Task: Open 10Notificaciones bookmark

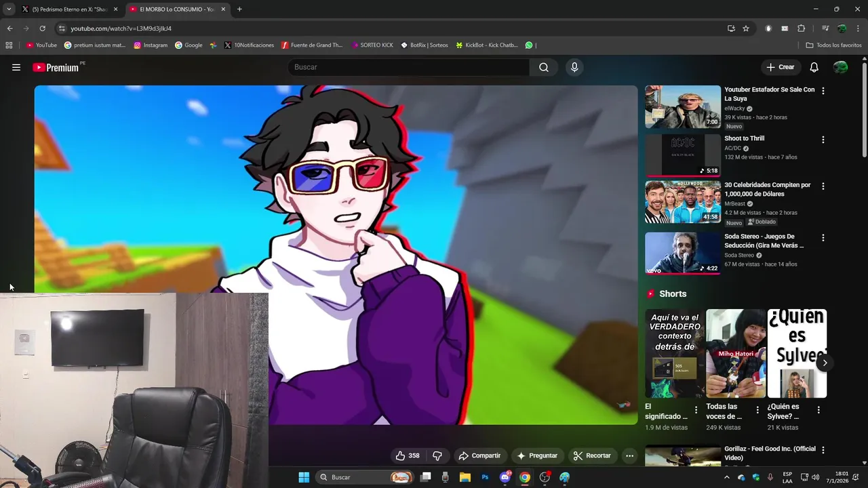Action: click(x=249, y=45)
